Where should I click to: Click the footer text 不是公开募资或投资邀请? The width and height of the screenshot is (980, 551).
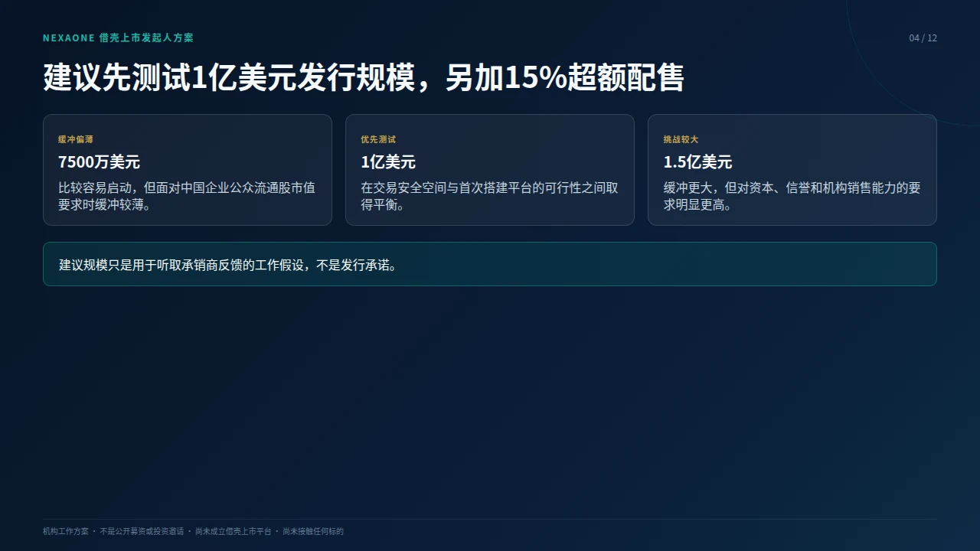point(142,531)
